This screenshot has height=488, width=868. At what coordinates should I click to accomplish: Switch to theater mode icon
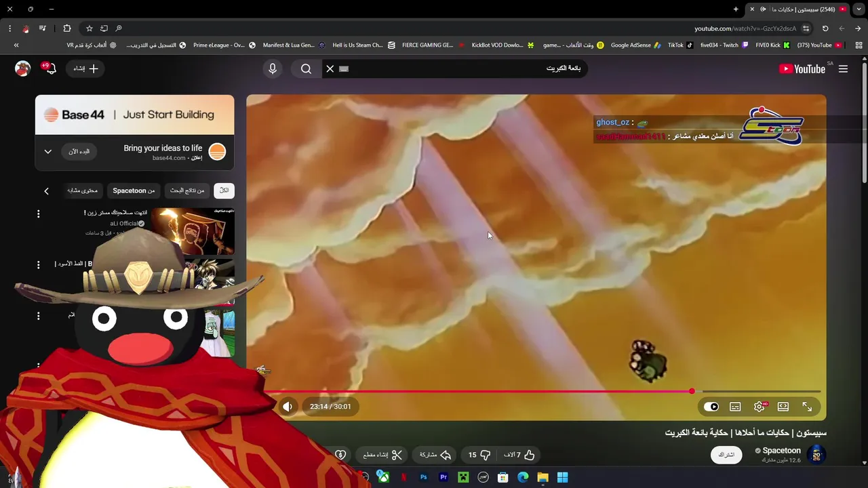click(x=783, y=407)
